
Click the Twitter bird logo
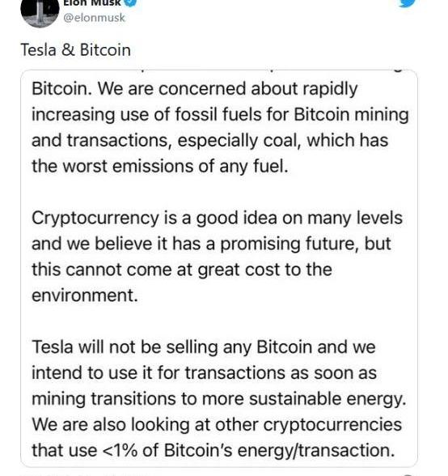tap(407, 2)
